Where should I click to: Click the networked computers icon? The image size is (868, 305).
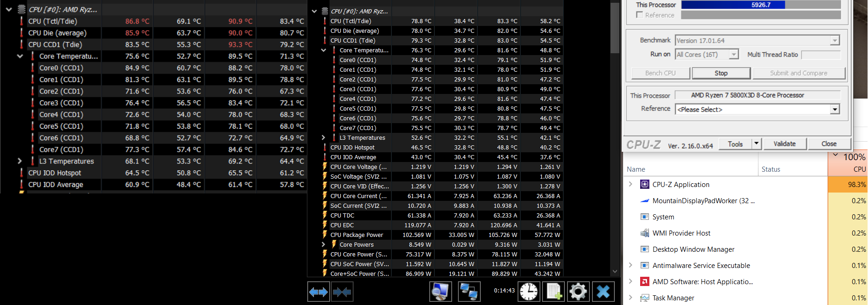(x=469, y=292)
